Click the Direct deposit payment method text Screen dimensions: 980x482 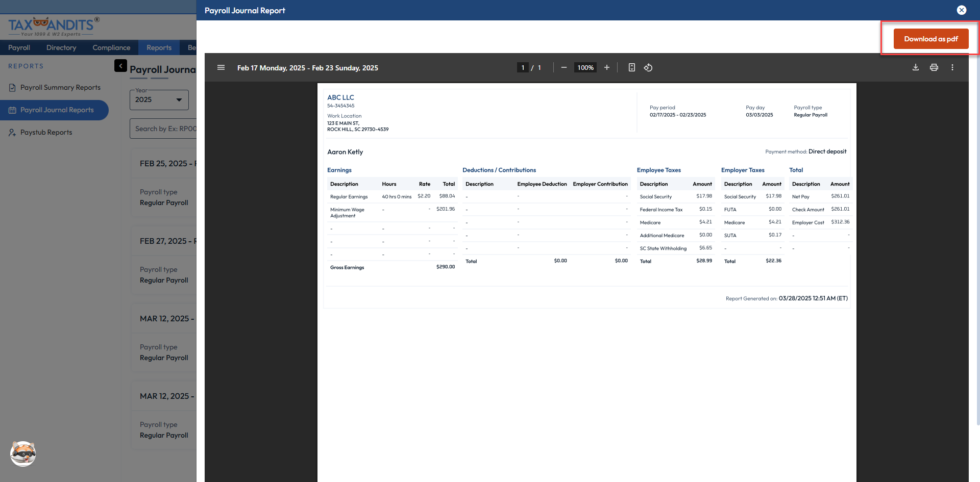coord(827,151)
